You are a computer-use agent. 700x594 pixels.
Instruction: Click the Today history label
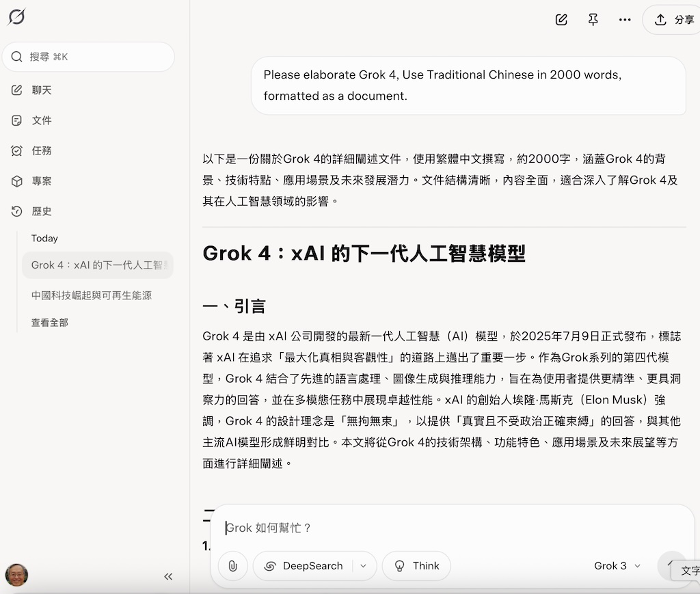pyautogui.click(x=44, y=239)
